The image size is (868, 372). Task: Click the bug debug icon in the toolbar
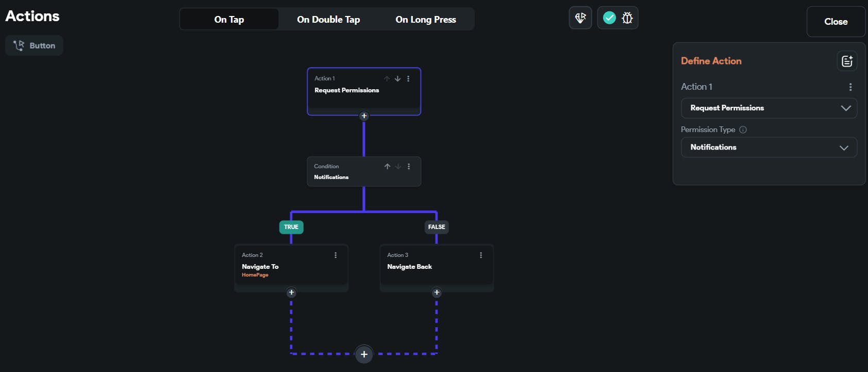[x=627, y=18]
